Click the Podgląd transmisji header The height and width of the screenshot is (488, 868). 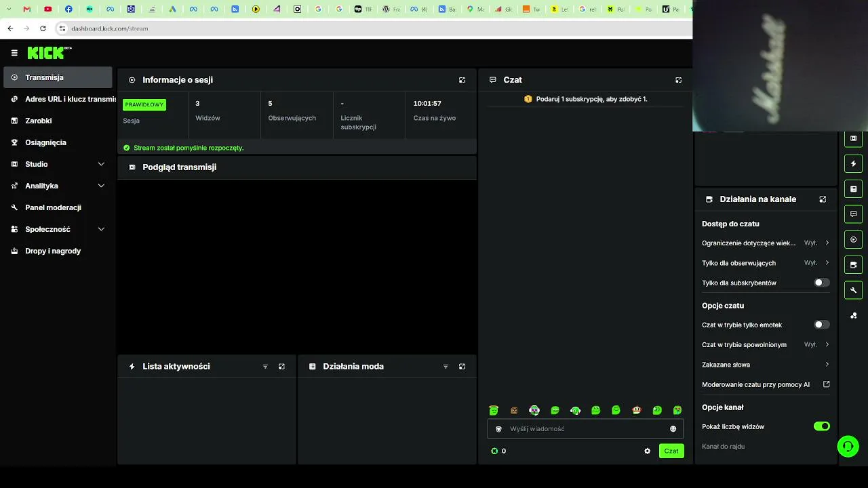tap(179, 167)
